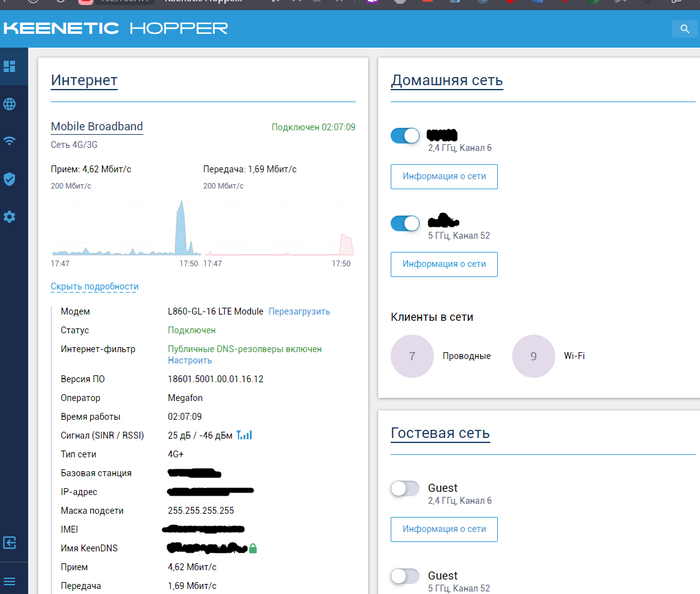
Task: Click Информация о сети for Guest 2.4 GHz
Action: (444, 529)
